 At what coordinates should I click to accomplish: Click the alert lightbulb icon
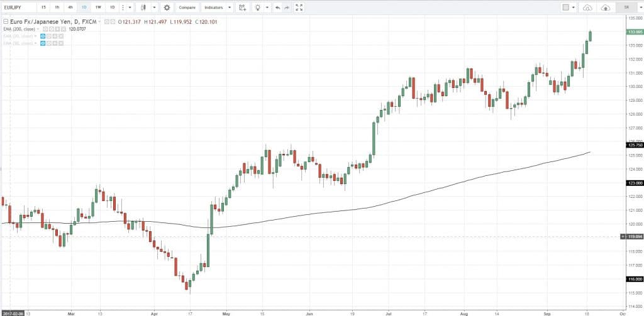[x=257, y=8]
